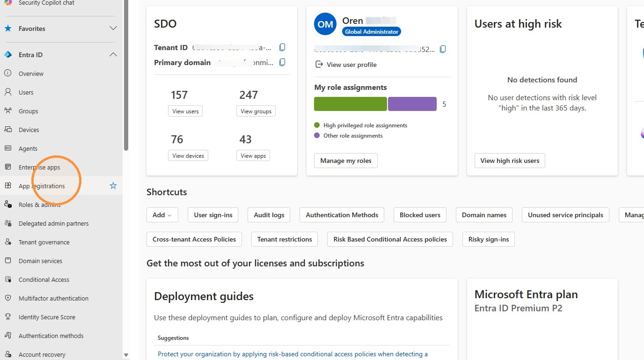Screen dimensions: 644x360
Task: Open the Audit logs shortcut
Action: tap(269, 215)
